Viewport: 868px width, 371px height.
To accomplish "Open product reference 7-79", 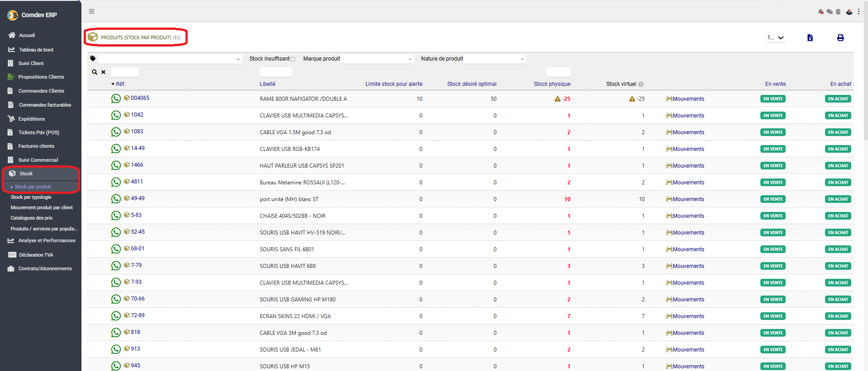I will click(x=136, y=265).
